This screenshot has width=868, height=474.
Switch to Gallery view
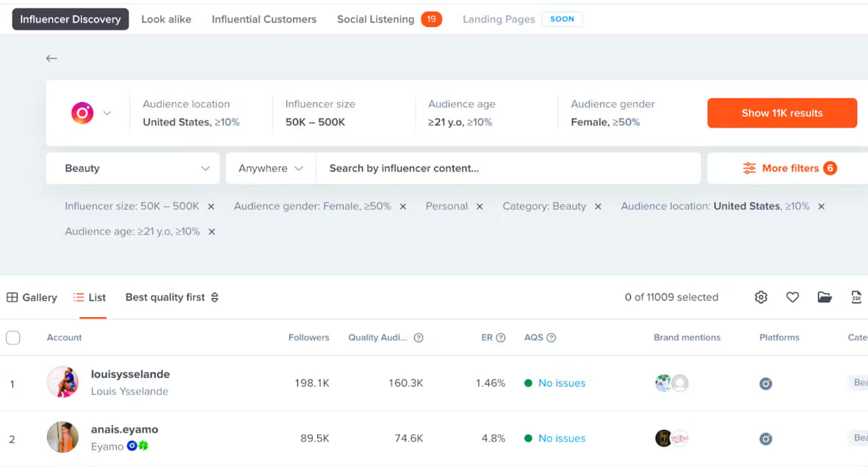click(32, 297)
